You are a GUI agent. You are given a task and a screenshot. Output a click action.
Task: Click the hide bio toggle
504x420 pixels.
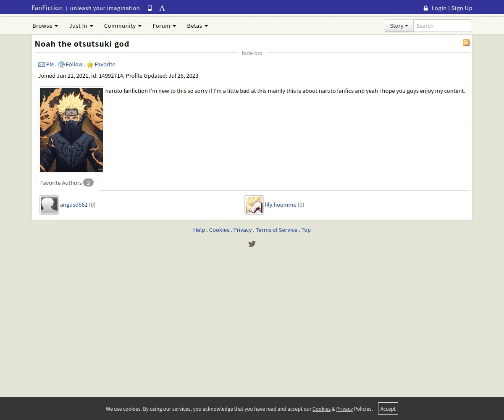pos(252,53)
